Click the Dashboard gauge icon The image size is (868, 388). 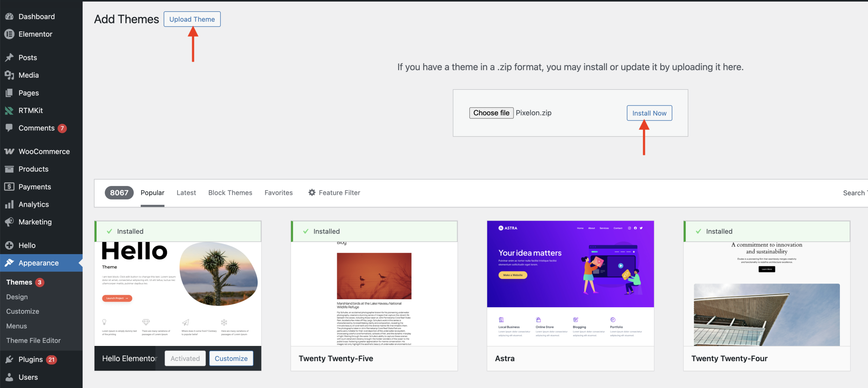click(x=9, y=17)
